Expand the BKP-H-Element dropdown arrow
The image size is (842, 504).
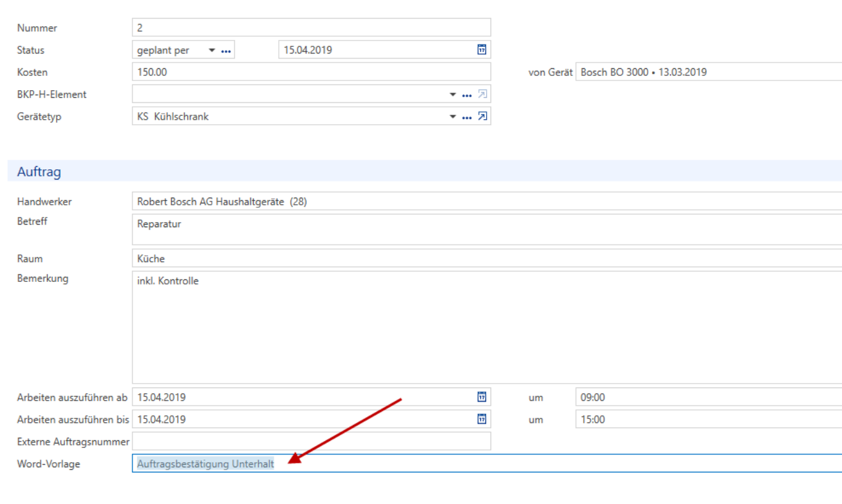coord(453,95)
